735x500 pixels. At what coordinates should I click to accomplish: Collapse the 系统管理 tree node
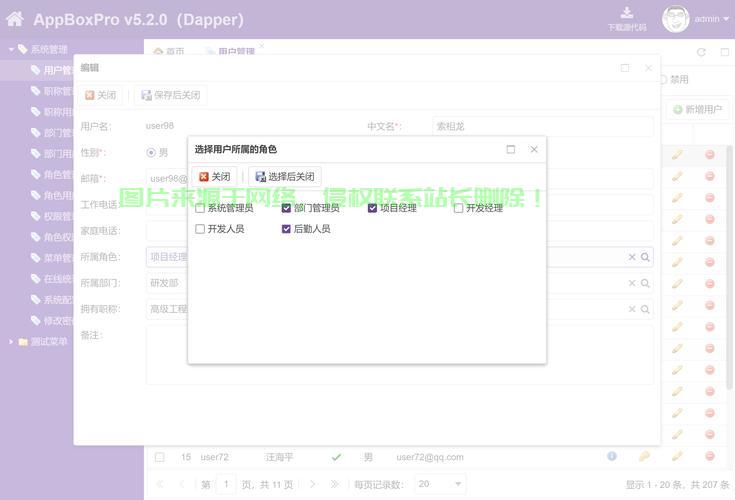pyautogui.click(x=11, y=49)
